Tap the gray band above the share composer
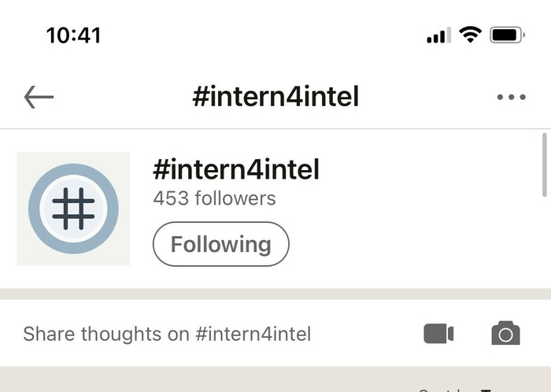The height and width of the screenshot is (392, 551). 275,294
